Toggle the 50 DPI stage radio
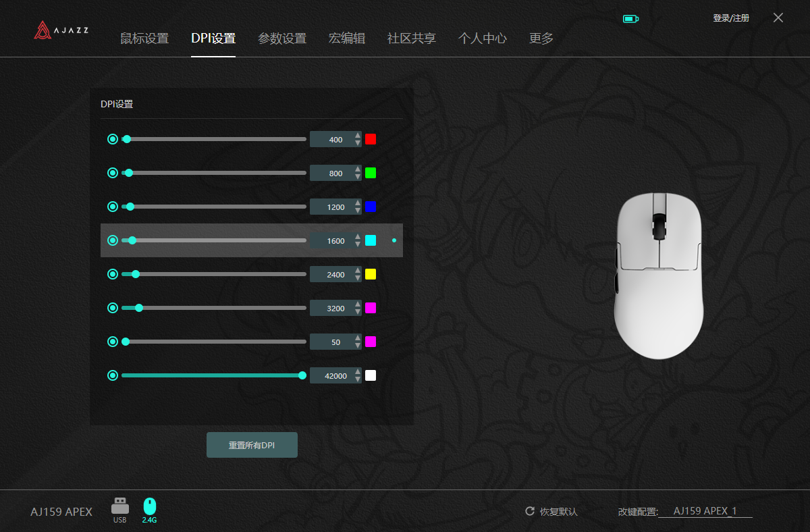This screenshot has height=532, width=810. (x=113, y=342)
